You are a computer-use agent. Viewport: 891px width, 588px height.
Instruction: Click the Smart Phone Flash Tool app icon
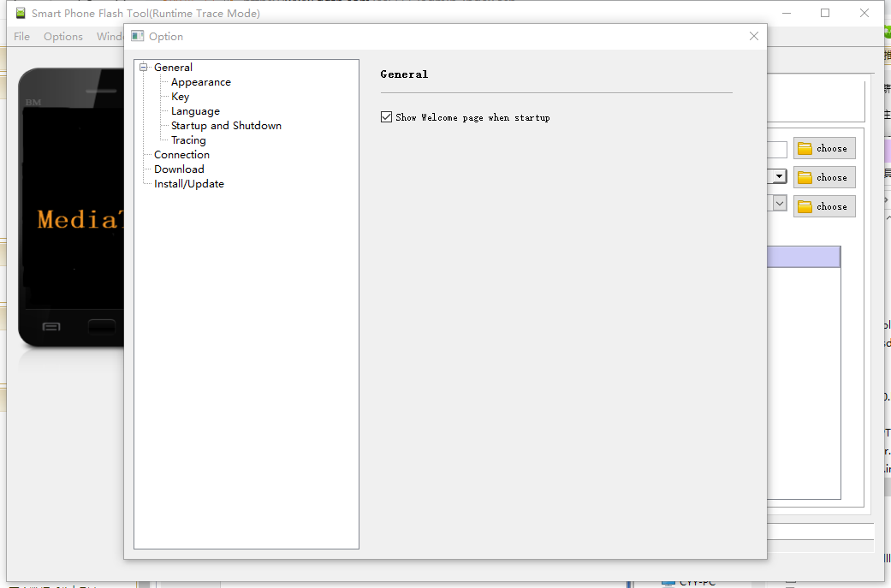coord(21,13)
